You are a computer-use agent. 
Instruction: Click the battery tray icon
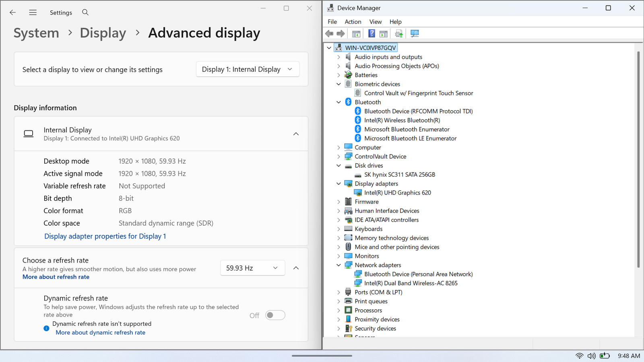click(x=605, y=356)
